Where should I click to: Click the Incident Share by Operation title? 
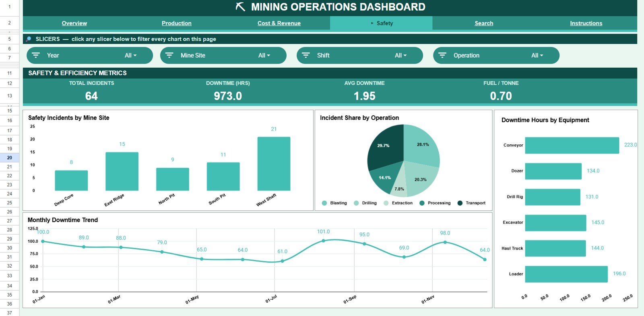[x=359, y=118]
